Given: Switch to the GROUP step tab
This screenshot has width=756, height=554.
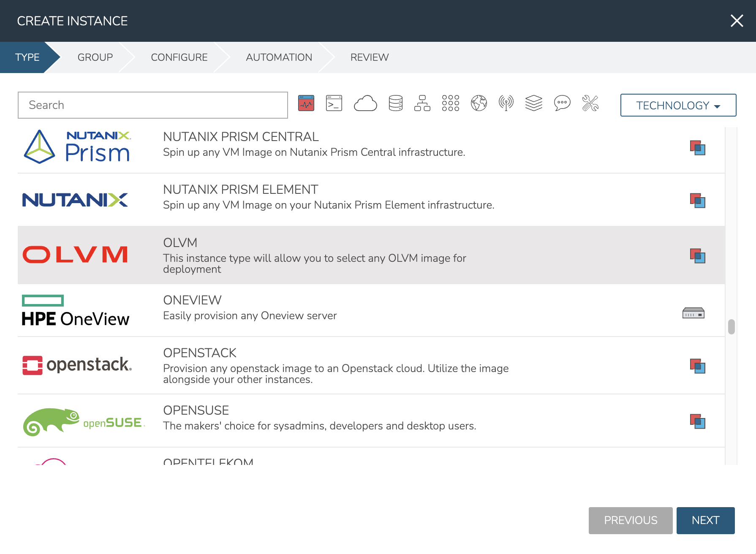Looking at the screenshot, I should point(95,57).
